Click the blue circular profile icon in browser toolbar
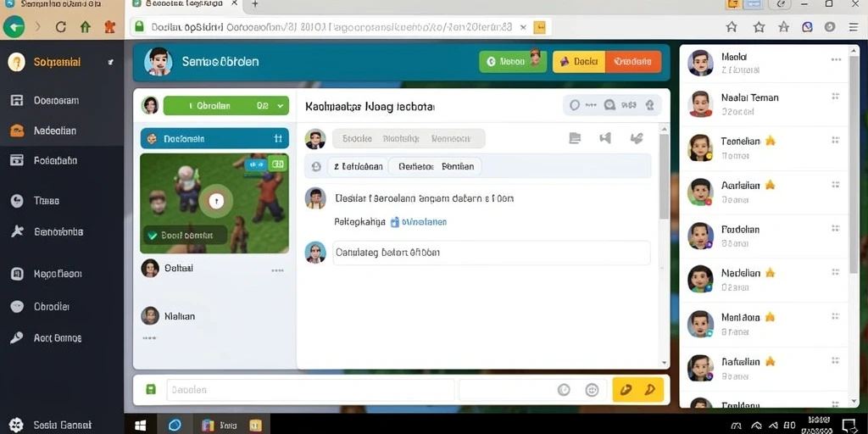The height and width of the screenshot is (434, 868). tap(808, 26)
